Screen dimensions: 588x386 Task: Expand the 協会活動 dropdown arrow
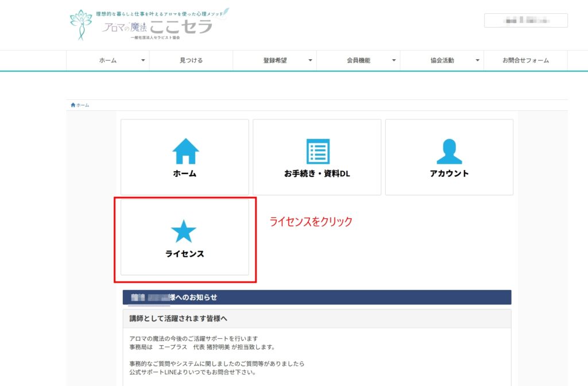click(477, 60)
